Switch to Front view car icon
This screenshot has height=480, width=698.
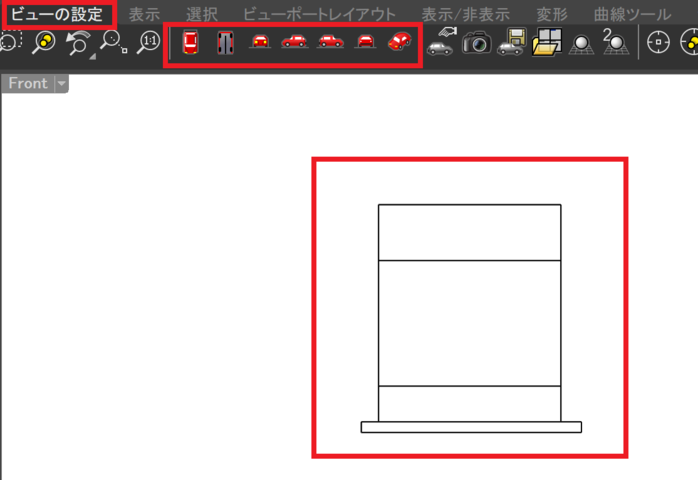pos(260,42)
